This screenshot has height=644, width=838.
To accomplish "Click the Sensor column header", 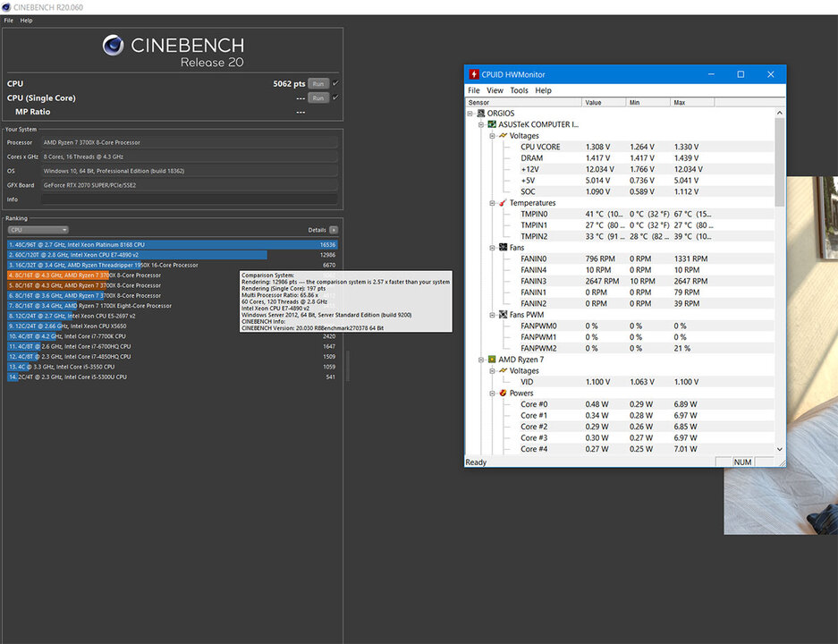I will [523, 102].
